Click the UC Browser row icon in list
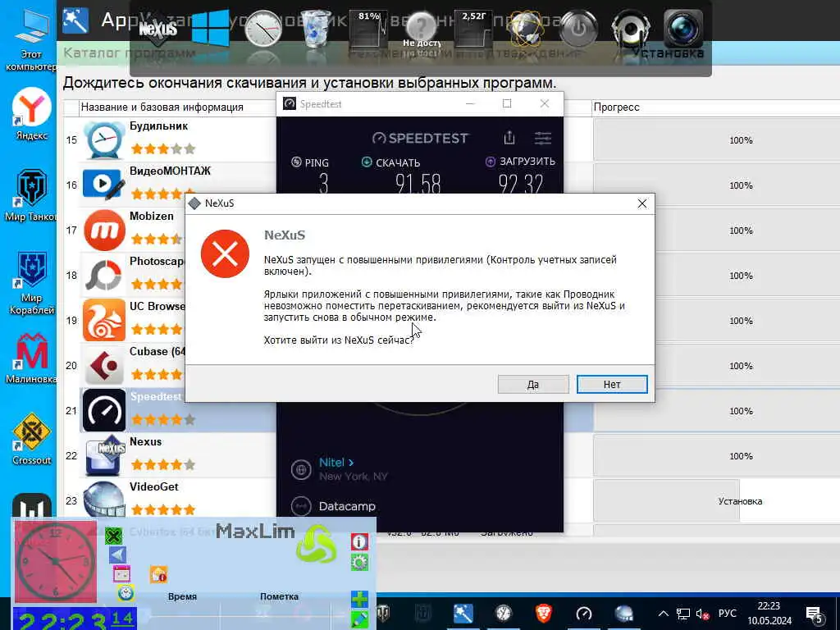The width and height of the screenshot is (840, 630). pyautogui.click(x=104, y=321)
